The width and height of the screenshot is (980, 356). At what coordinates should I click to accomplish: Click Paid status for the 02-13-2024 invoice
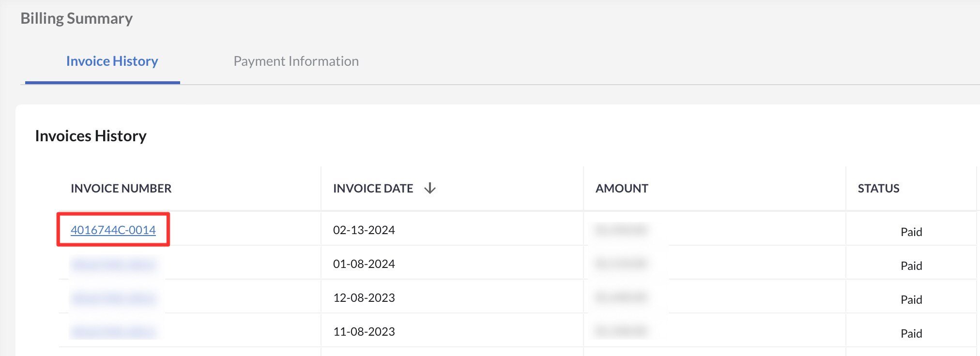[x=911, y=232]
